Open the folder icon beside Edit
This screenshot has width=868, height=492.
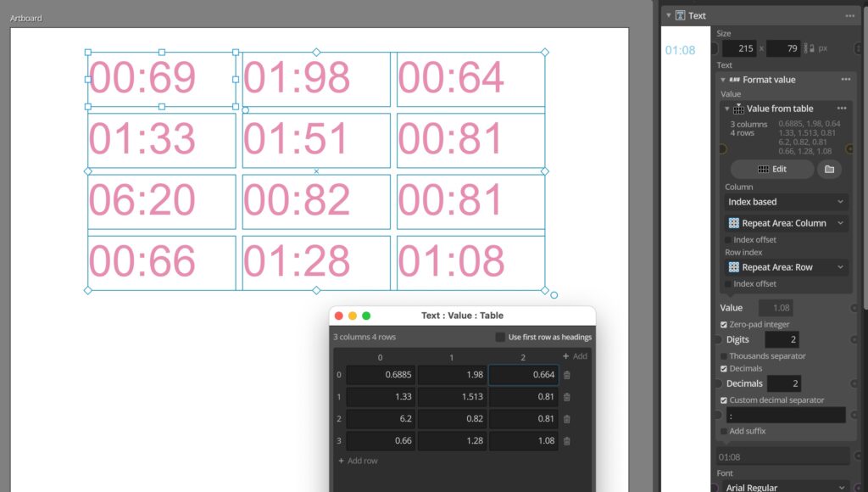click(828, 169)
